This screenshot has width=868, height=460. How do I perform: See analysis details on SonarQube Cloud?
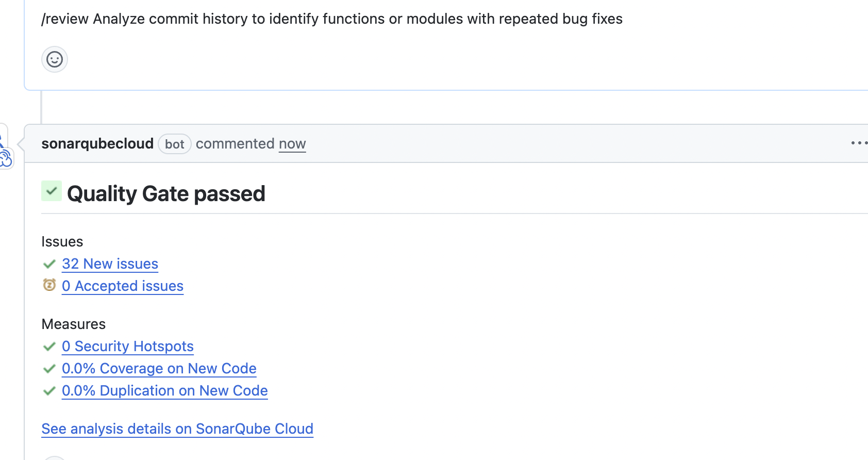pos(177,429)
